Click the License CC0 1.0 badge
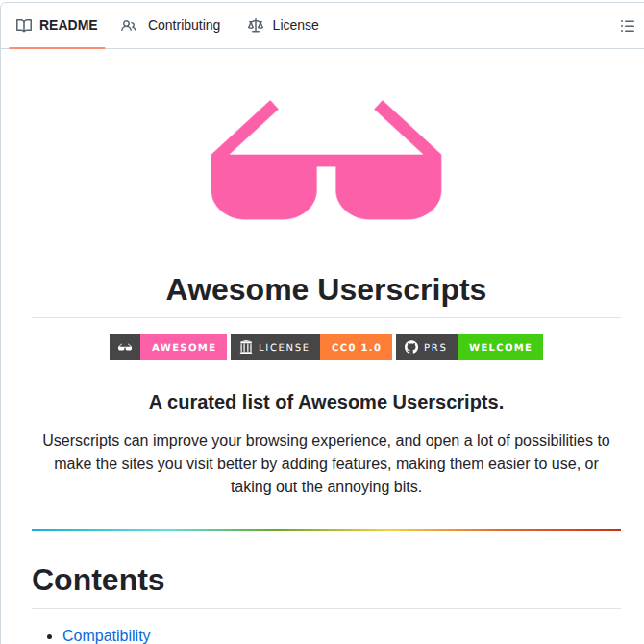Viewport: 644px width, 644px height. [x=311, y=347]
